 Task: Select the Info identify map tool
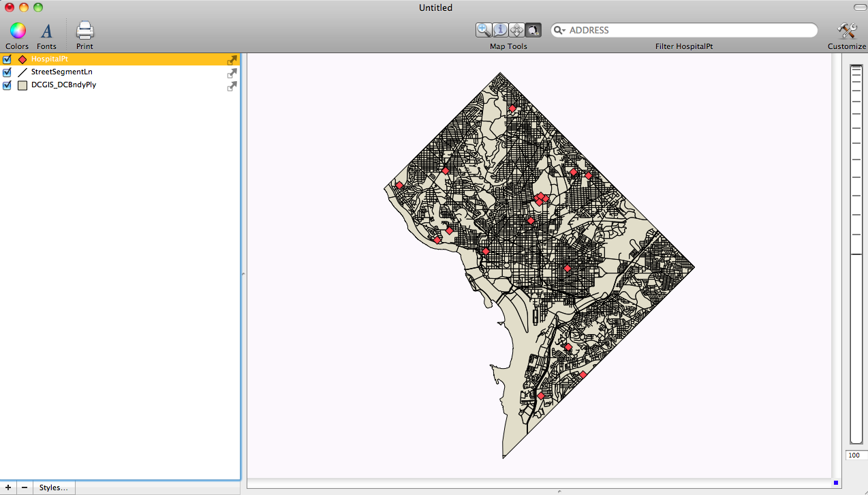(500, 30)
